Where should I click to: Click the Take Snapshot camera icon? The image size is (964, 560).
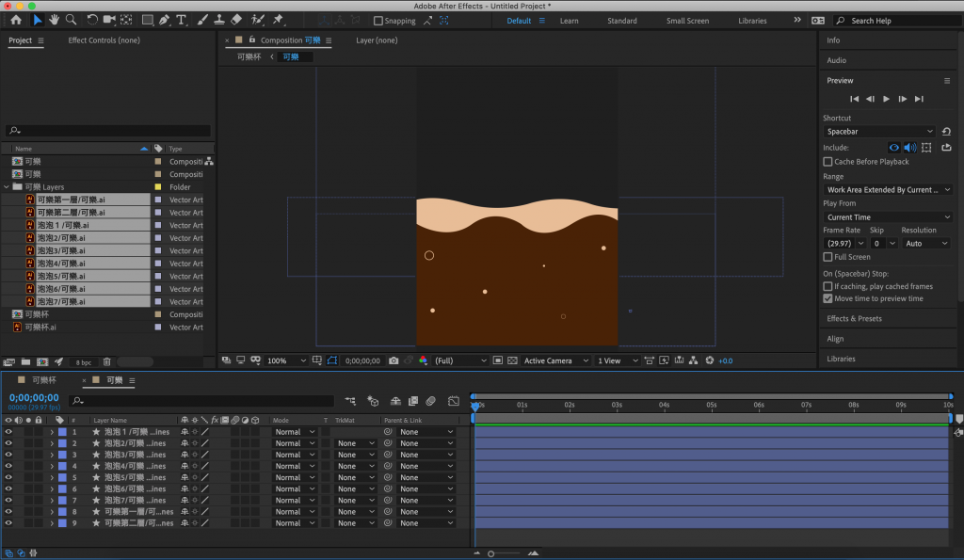tap(394, 360)
